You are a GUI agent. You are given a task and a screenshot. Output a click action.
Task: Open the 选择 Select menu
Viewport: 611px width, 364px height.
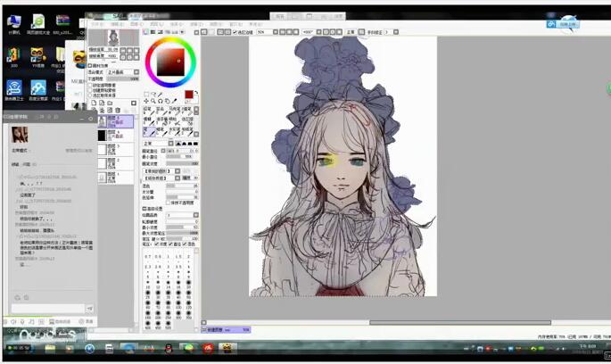point(176,24)
